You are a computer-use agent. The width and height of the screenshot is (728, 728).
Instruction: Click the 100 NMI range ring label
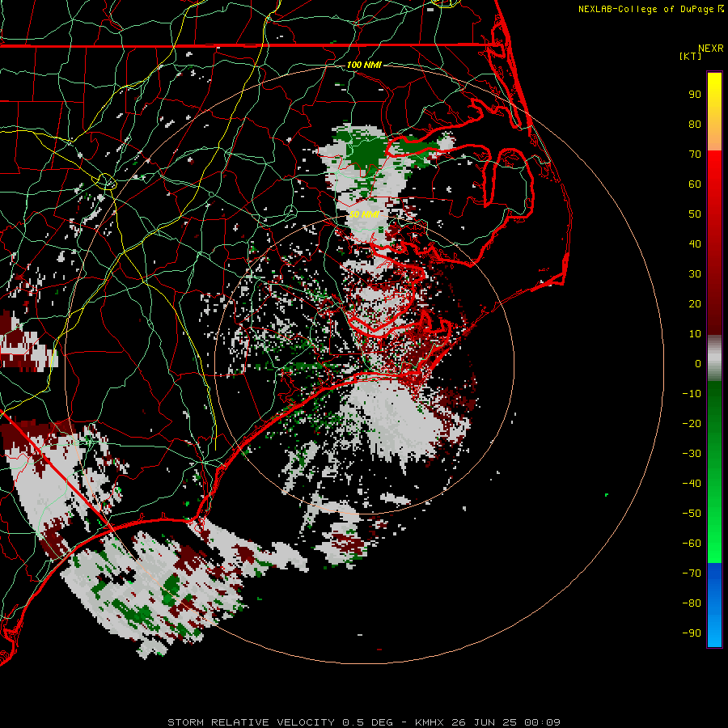[x=364, y=65]
